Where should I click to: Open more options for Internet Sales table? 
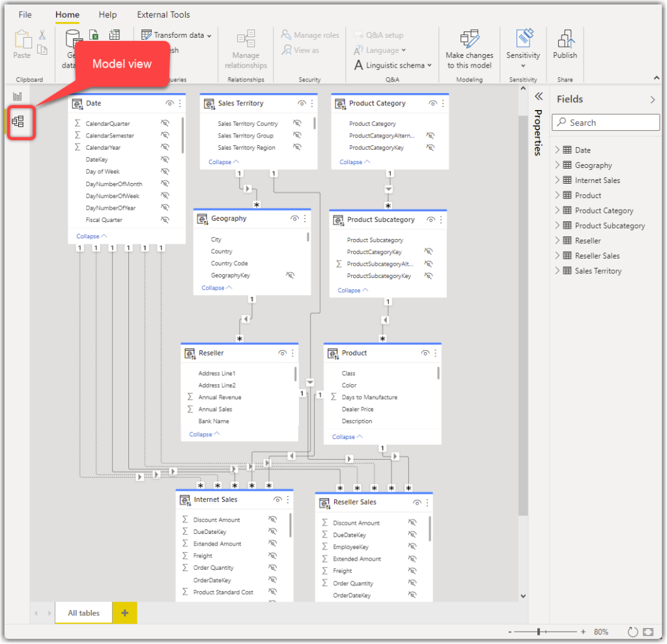[x=288, y=500]
